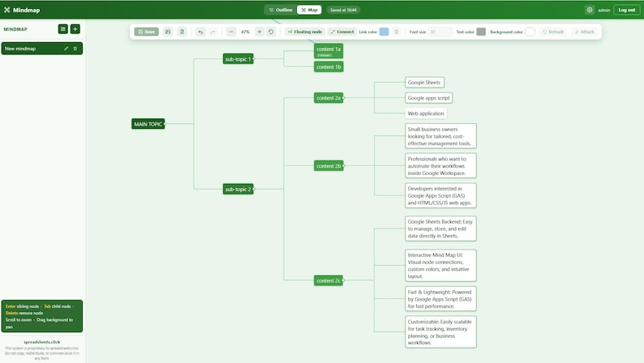Create a new mindmap with the plus icon

click(75, 29)
